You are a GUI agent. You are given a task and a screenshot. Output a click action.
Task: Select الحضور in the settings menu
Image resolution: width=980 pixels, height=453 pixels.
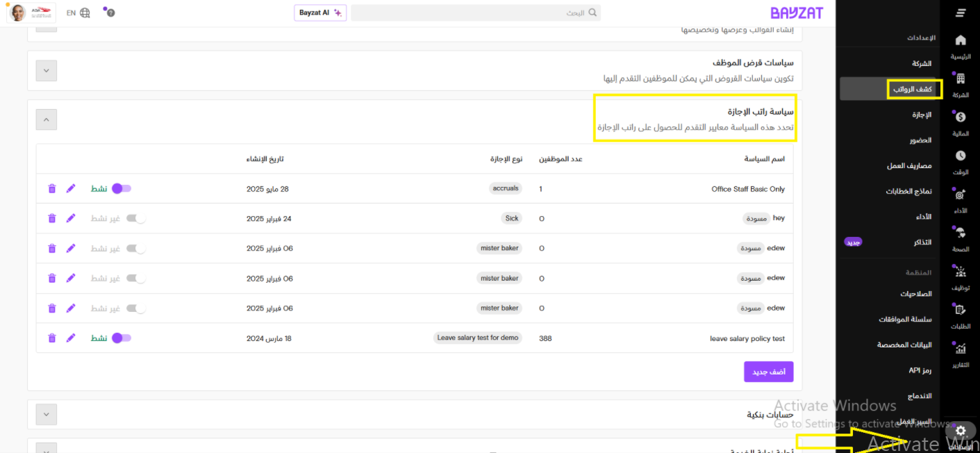pyautogui.click(x=921, y=140)
